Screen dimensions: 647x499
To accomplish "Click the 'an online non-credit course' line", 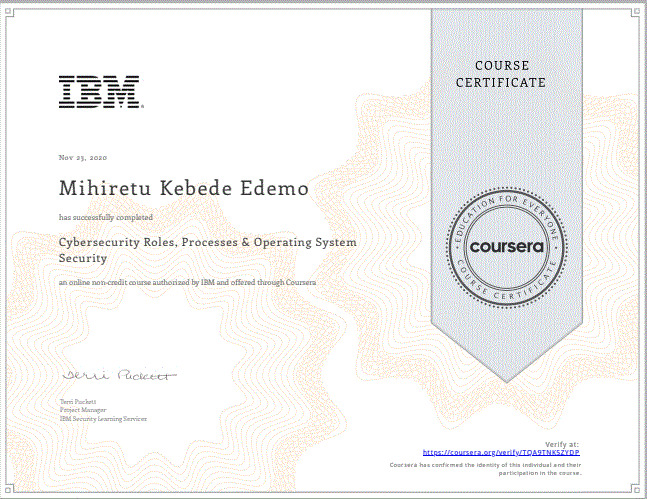I will [187, 282].
